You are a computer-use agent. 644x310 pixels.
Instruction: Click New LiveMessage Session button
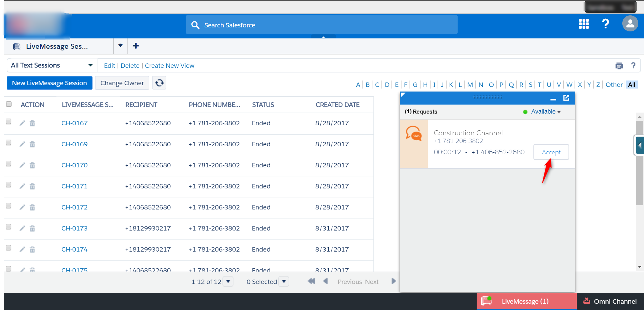coord(49,83)
